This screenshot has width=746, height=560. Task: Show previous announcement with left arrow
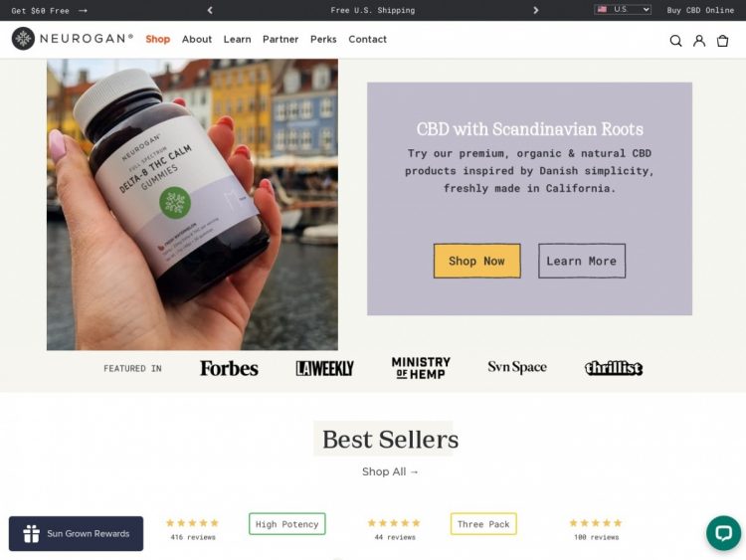pyautogui.click(x=210, y=10)
